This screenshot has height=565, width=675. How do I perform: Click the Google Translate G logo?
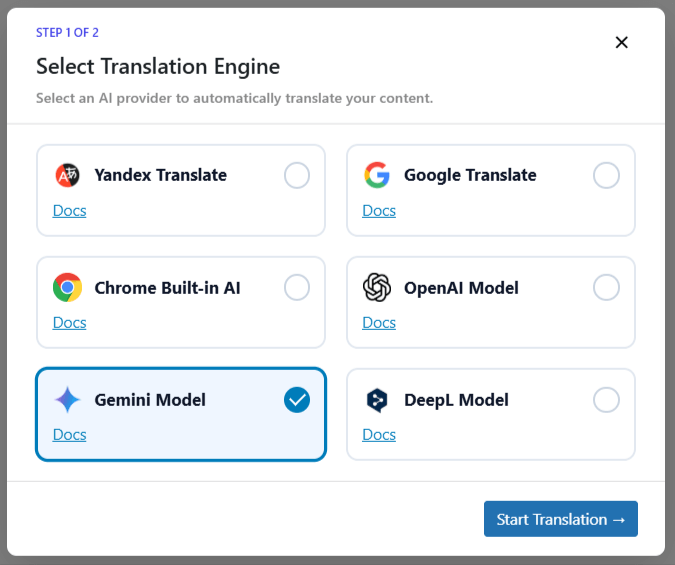click(377, 176)
